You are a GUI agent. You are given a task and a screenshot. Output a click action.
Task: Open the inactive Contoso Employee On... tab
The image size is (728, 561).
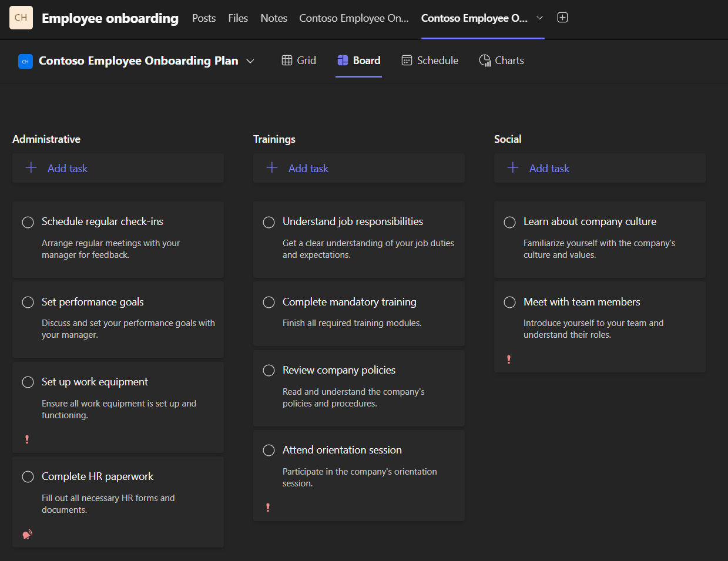coord(354,18)
